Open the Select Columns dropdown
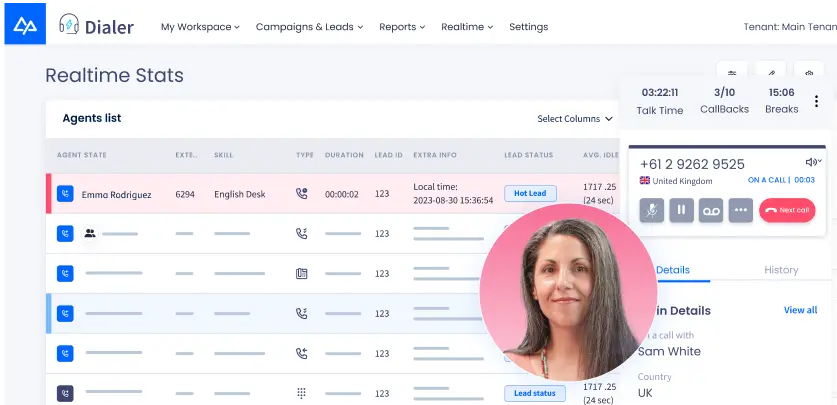837x405 pixels. (575, 118)
